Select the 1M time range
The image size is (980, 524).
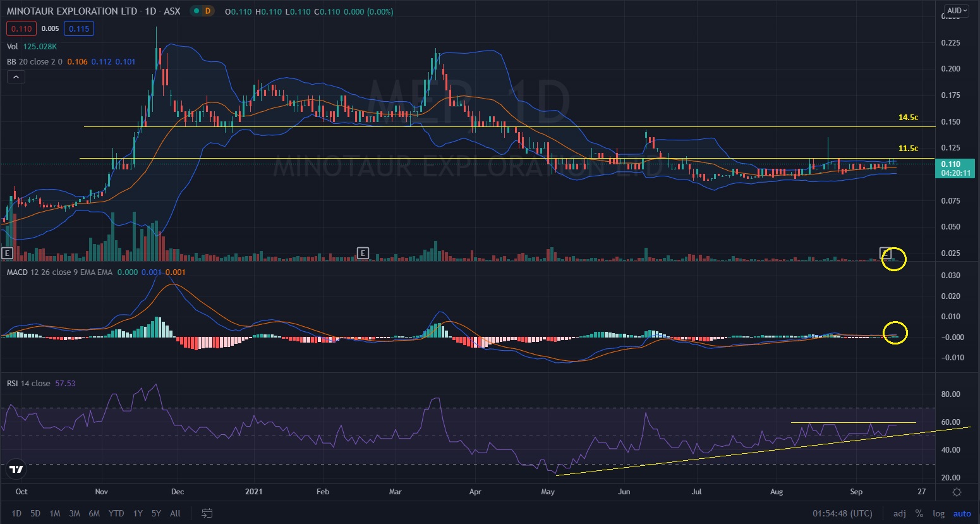pyautogui.click(x=55, y=513)
